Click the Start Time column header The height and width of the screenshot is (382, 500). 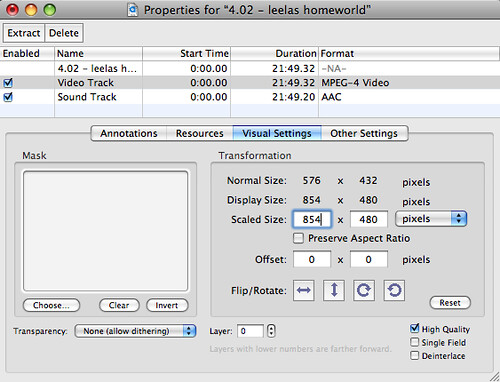pyautogui.click(x=186, y=53)
